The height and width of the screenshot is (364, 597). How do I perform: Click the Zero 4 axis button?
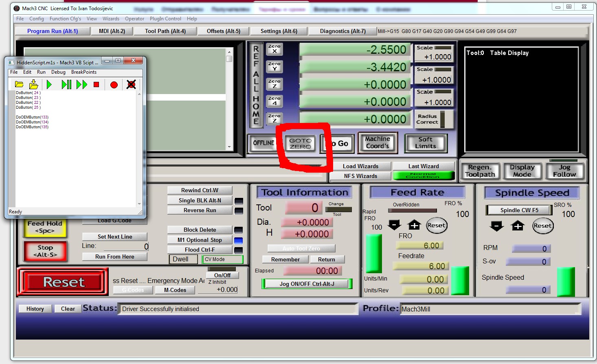[274, 101]
